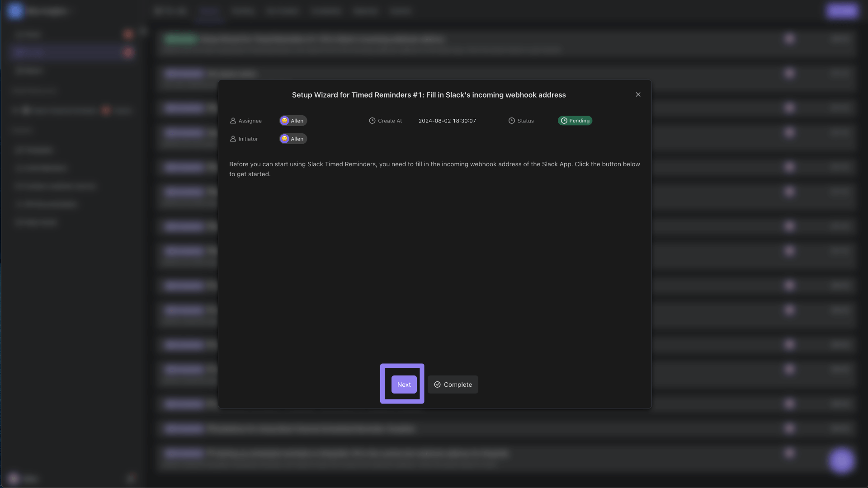
Task: Click the assignee icon for Allen
Action: [284, 120]
